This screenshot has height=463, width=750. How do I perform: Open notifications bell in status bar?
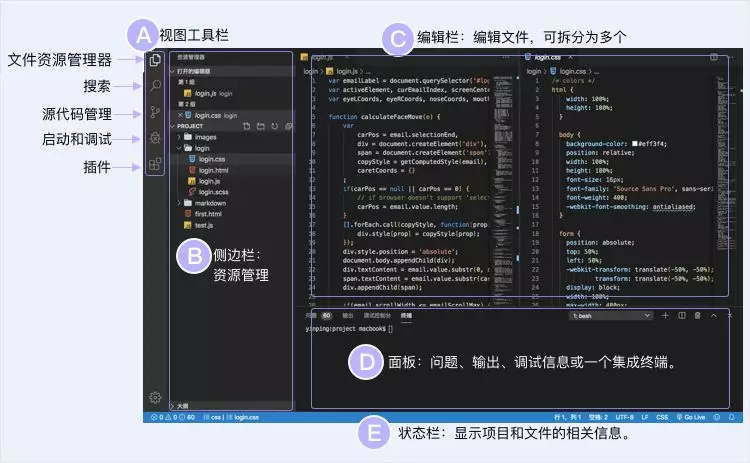coord(731,417)
